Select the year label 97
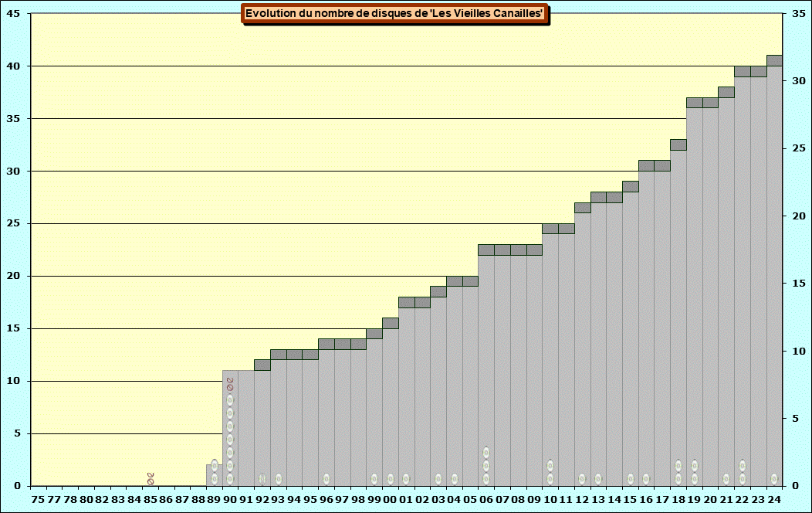Viewport: 812px width, 513px height. pyautogui.click(x=342, y=500)
